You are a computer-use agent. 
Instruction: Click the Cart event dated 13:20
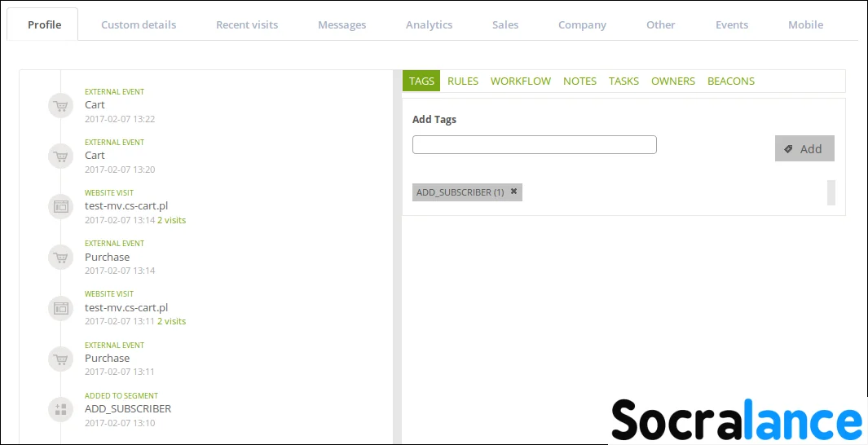[x=95, y=155]
